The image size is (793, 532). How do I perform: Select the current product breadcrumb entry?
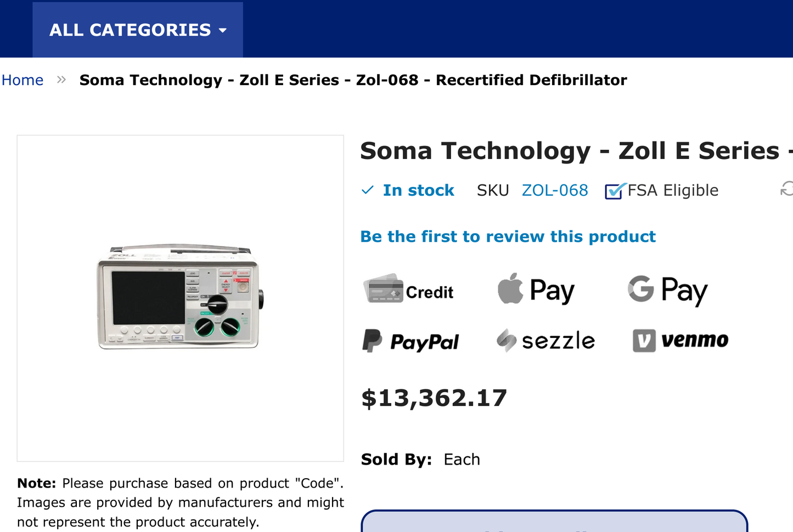[353, 80]
